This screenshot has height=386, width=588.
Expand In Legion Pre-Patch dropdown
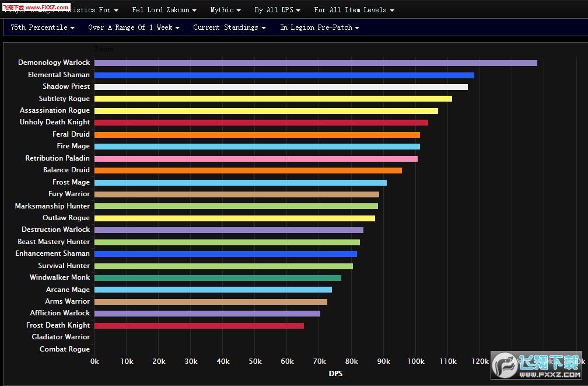pos(319,27)
